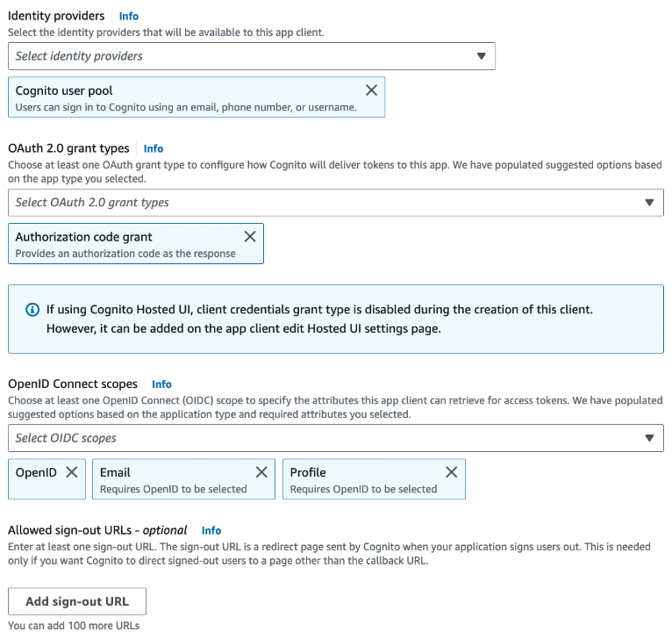
Task: Open Info link for Identity providers
Action: (x=129, y=17)
